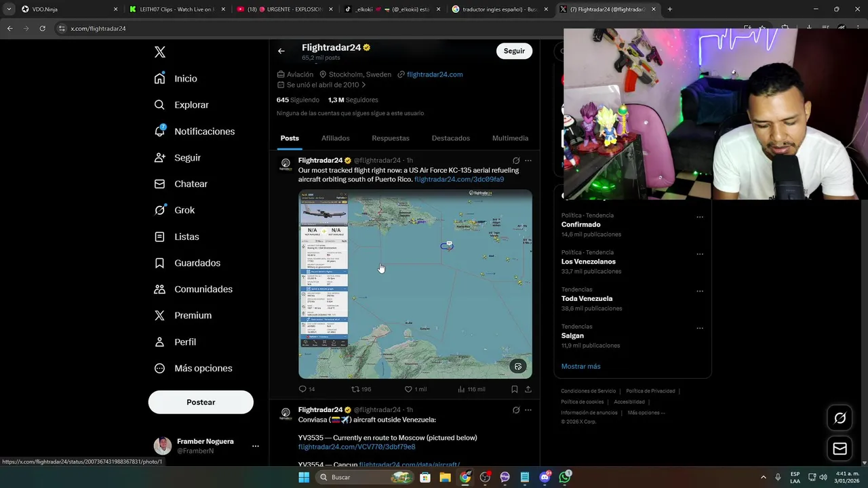Open new browser tab with plus

coord(670,9)
